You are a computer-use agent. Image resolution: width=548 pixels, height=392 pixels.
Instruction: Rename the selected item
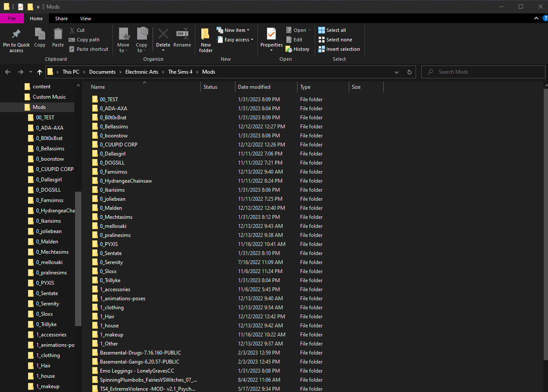pos(182,37)
